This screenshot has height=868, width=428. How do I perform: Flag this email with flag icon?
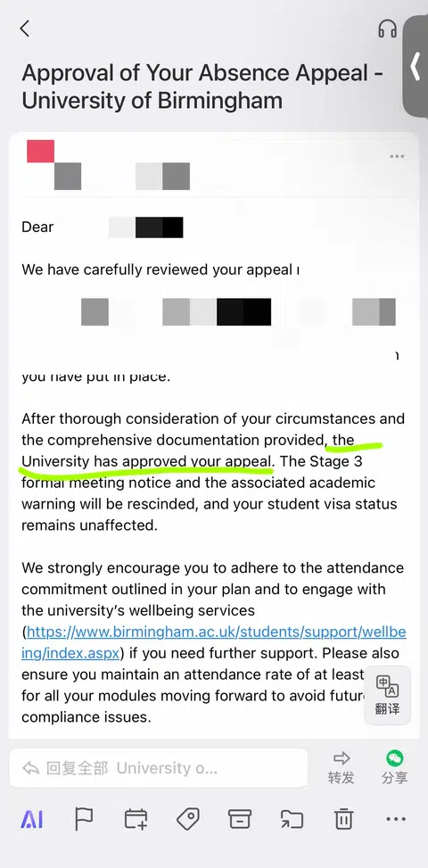click(84, 819)
